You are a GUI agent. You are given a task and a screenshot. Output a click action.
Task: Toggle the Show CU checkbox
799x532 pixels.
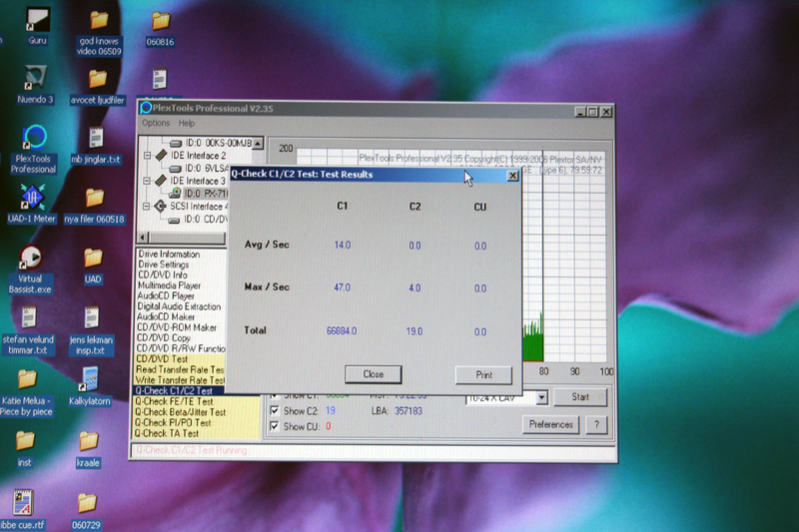point(276,426)
